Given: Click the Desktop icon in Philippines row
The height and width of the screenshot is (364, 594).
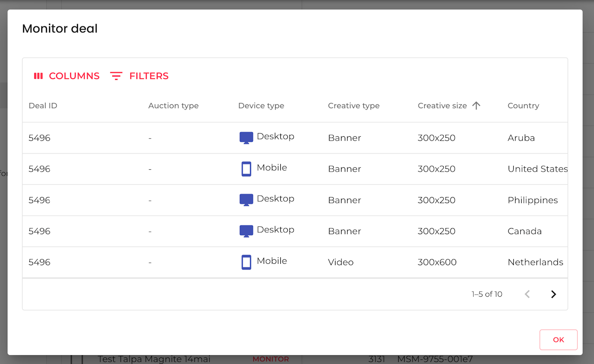Looking at the screenshot, I should 246,200.
